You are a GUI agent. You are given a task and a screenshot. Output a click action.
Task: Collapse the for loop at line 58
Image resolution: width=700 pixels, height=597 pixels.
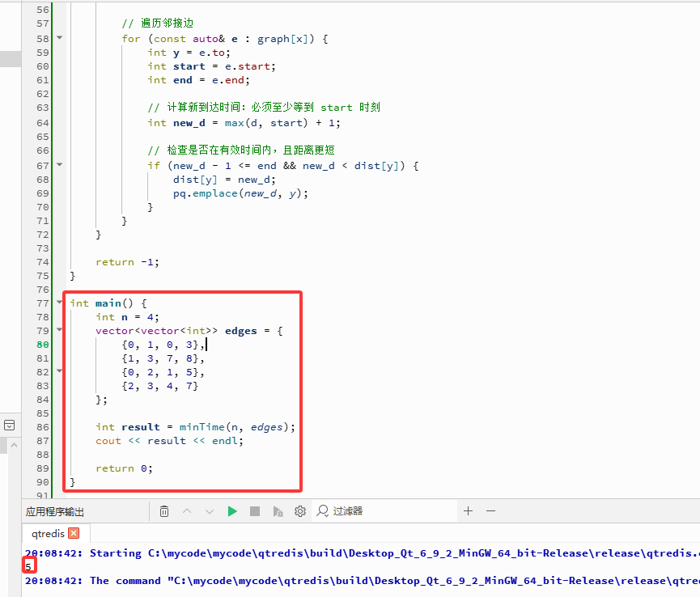[x=59, y=37]
